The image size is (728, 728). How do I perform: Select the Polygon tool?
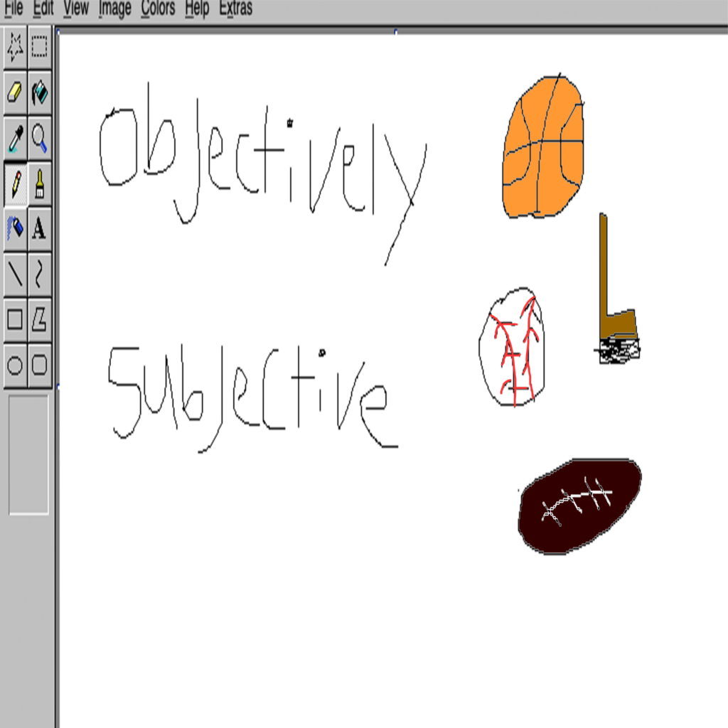40,320
